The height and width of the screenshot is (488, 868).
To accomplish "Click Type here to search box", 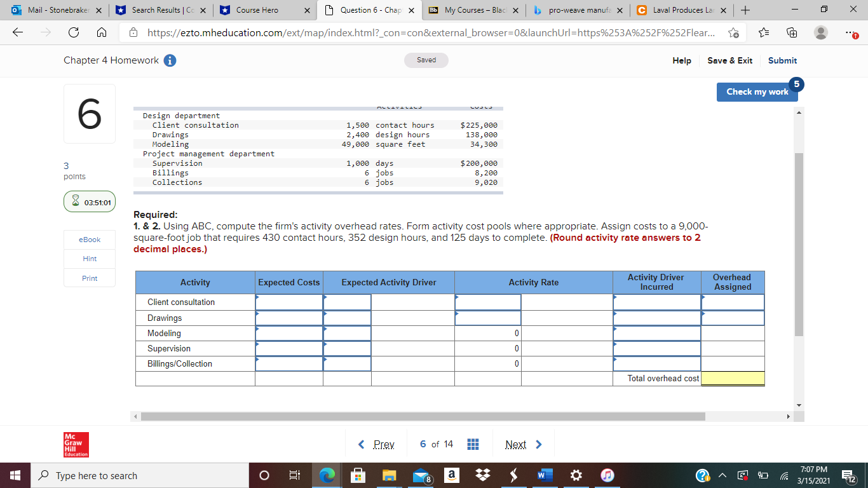I will coord(140,475).
